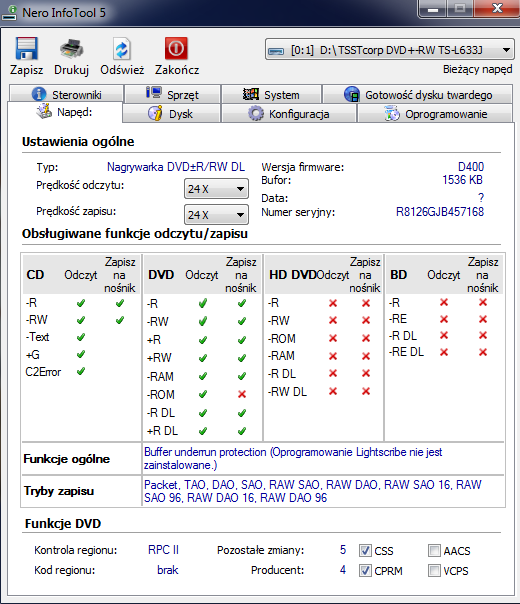Click the BD column header
The image size is (520, 604).
[x=398, y=275]
